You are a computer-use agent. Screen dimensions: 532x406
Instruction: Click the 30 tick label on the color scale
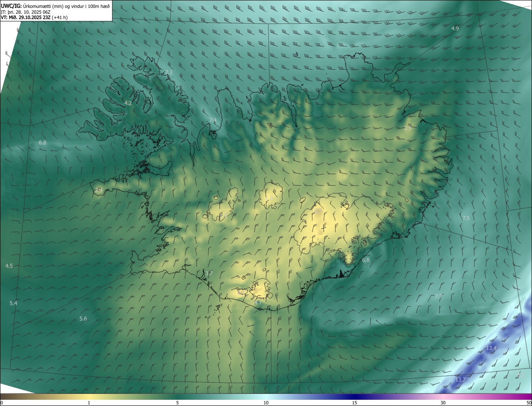(x=443, y=403)
